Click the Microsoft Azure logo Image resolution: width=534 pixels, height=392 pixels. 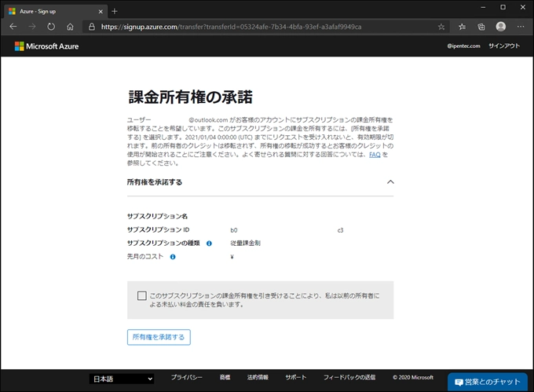[46, 46]
